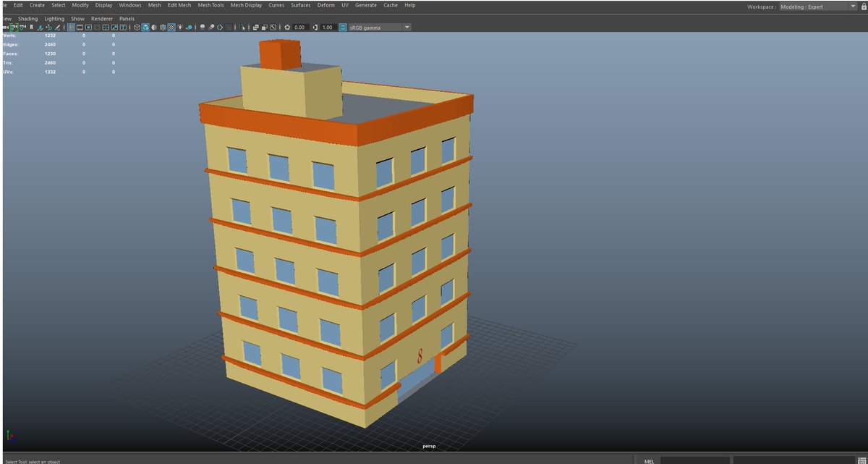
Task: Open the Mesh Display menu
Action: 247,5
